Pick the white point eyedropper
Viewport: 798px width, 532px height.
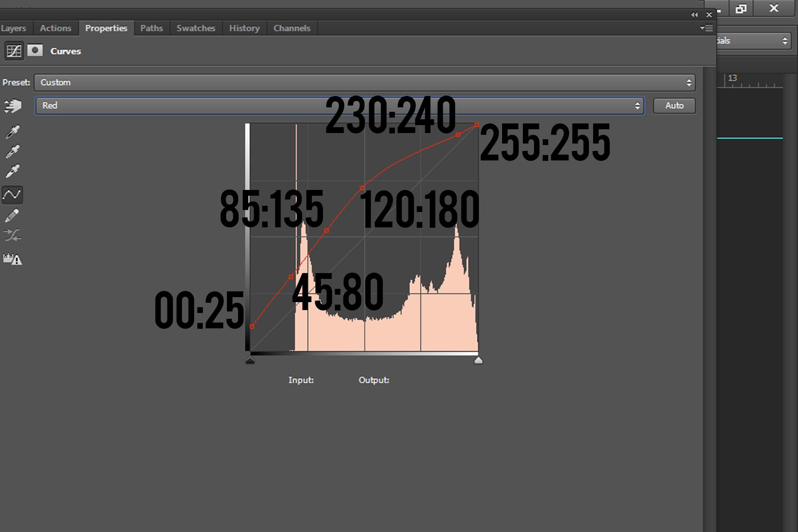[x=12, y=171]
